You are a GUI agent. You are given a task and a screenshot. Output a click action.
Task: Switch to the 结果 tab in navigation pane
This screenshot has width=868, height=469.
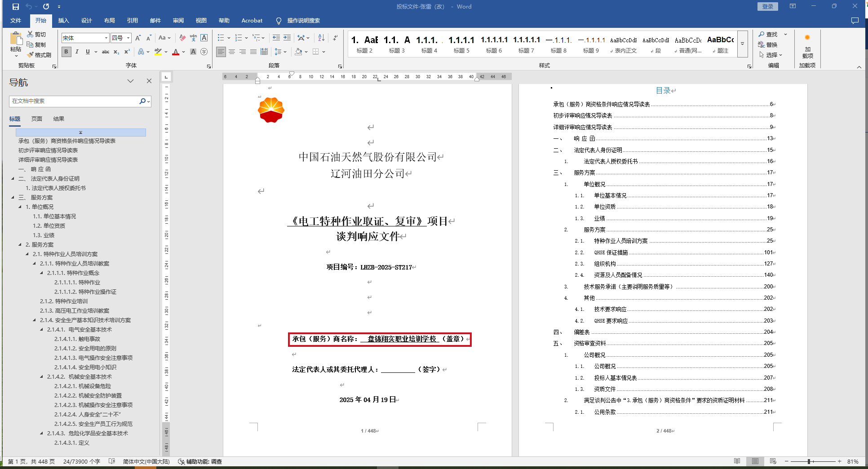[59, 119]
